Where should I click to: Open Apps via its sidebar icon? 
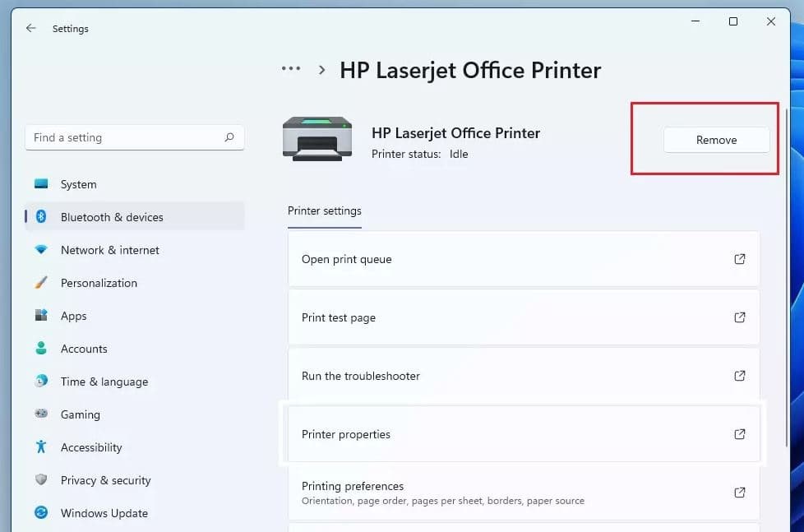[x=41, y=316]
